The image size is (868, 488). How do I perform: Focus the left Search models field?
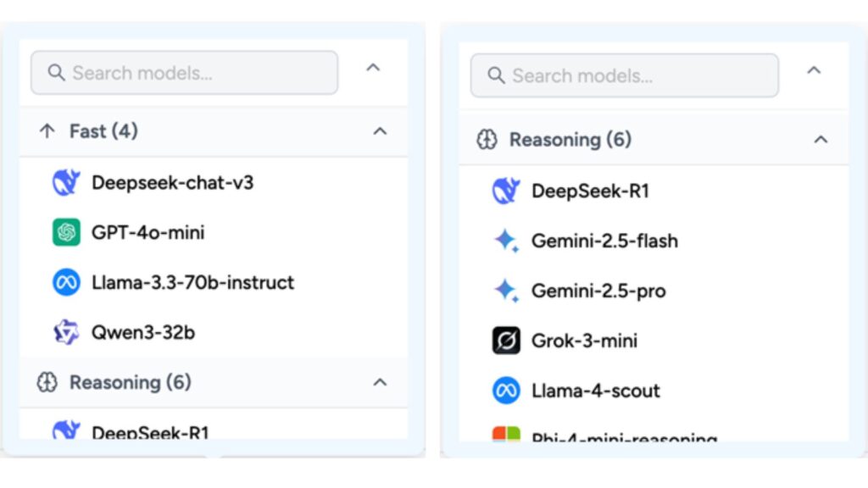[184, 73]
